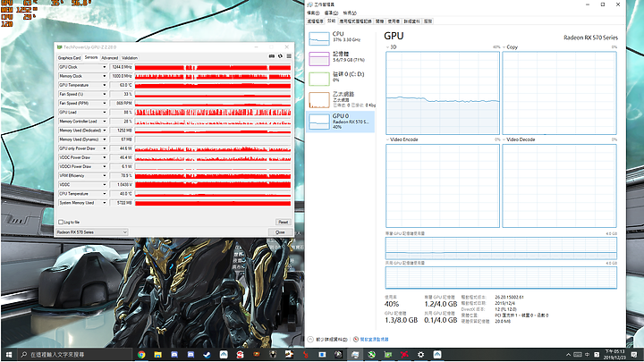Open System Memory Used sensor dropdown
The height and width of the screenshot is (362, 644).
pyautogui.click(x=104, y=203)
